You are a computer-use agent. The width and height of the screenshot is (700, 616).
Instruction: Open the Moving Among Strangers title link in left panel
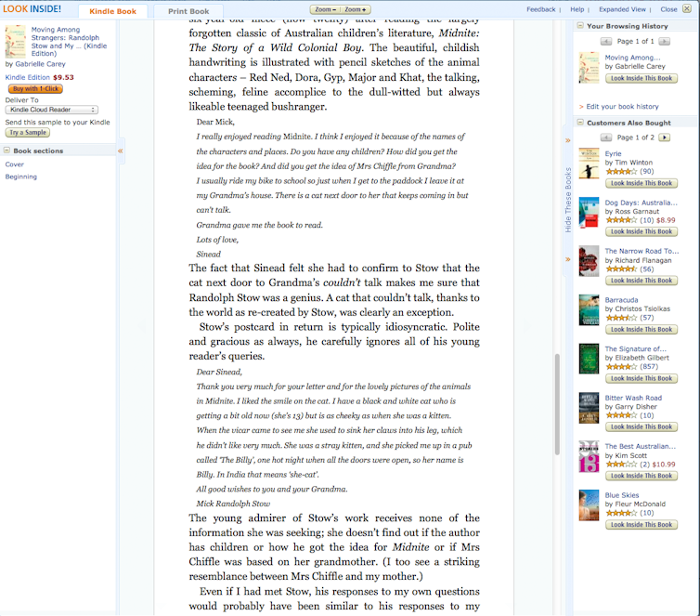69,42
